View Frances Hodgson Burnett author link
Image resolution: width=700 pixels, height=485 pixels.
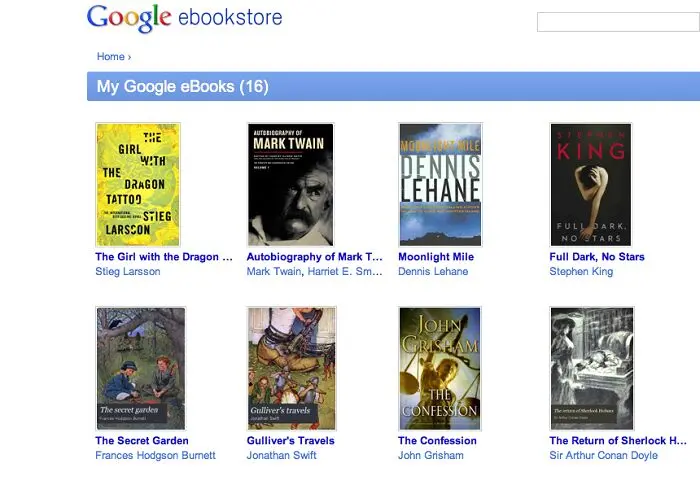coord(155,456)
